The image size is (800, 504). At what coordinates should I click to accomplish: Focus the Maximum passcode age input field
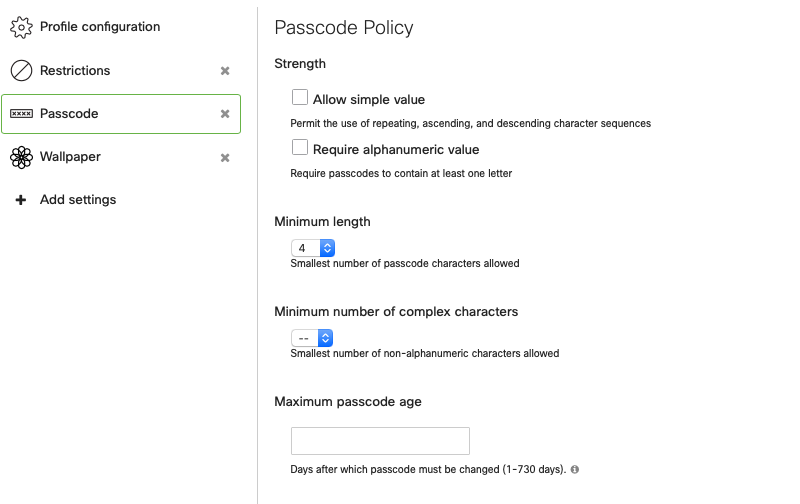[x=380, y=441]
